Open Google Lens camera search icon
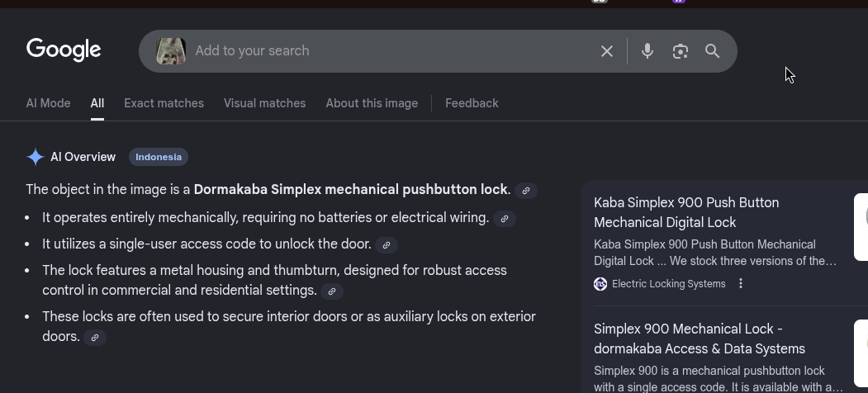The width and height of the screenshot is (868, 393). pos(681,51)
